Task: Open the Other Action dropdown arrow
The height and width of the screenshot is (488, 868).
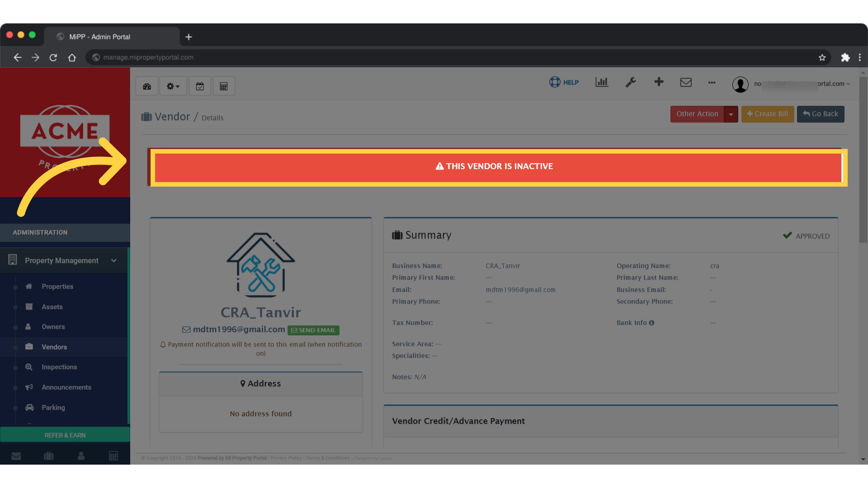Action: [731, 114]
